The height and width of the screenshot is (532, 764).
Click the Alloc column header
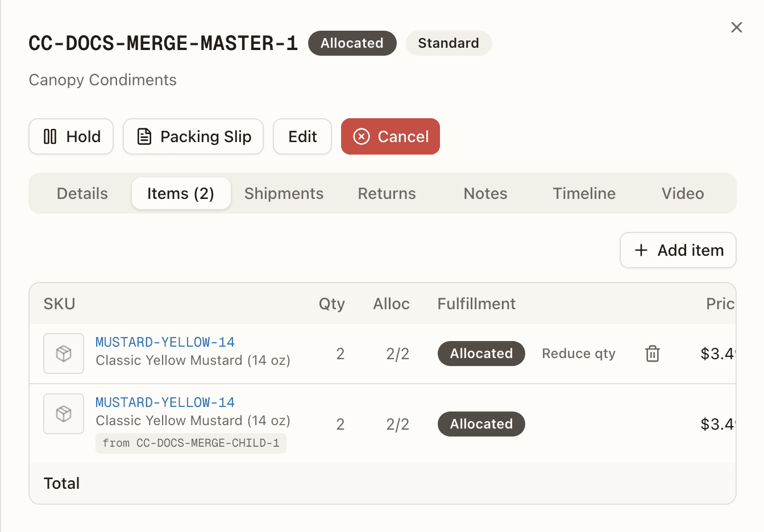[x=391, y=304]
